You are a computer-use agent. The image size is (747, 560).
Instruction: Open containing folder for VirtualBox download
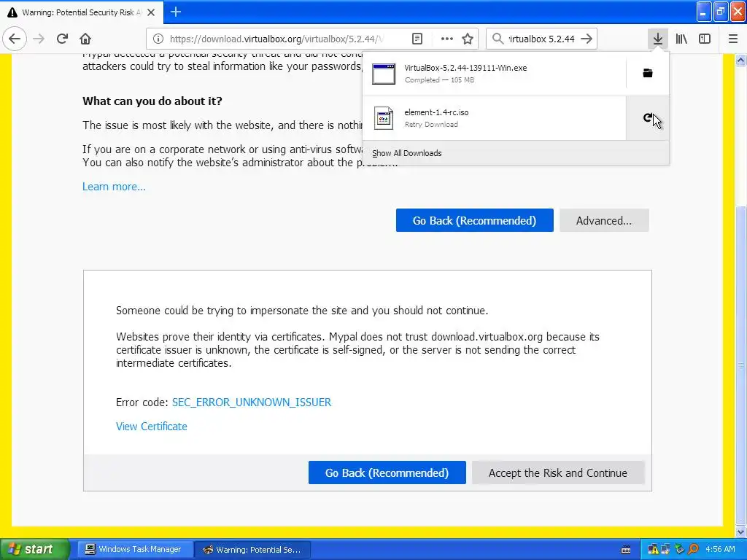[x=648, y=73]
